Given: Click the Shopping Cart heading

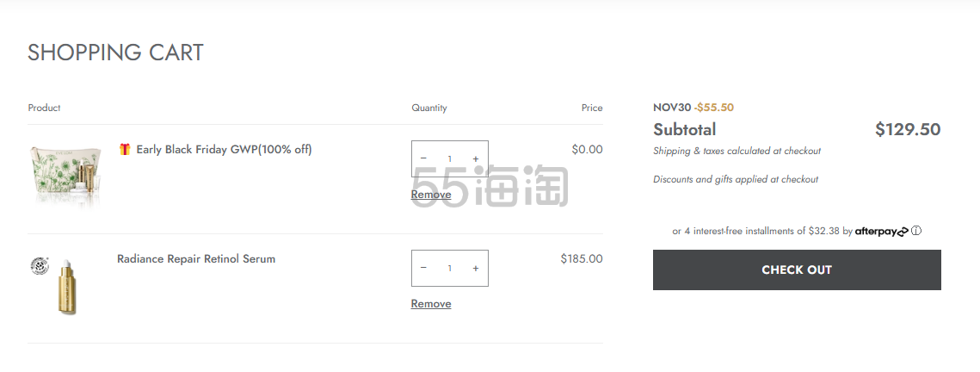Looking at the screenshot, I should (115, 53).
